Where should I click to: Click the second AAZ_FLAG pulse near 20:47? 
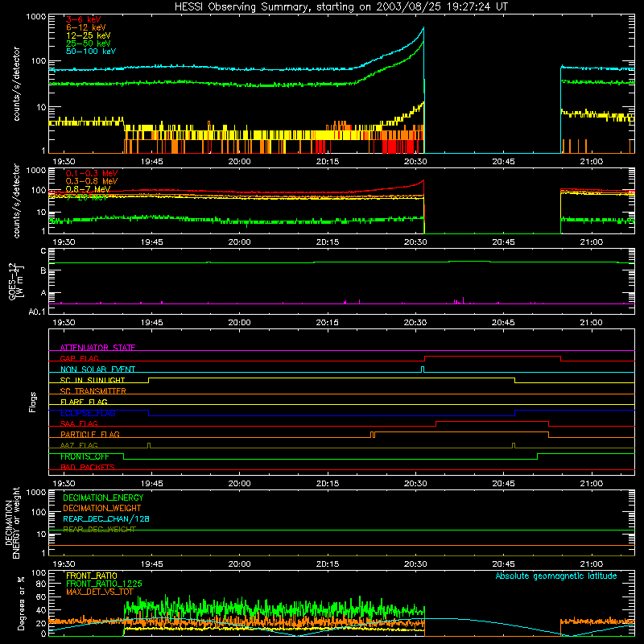point(514,446)
